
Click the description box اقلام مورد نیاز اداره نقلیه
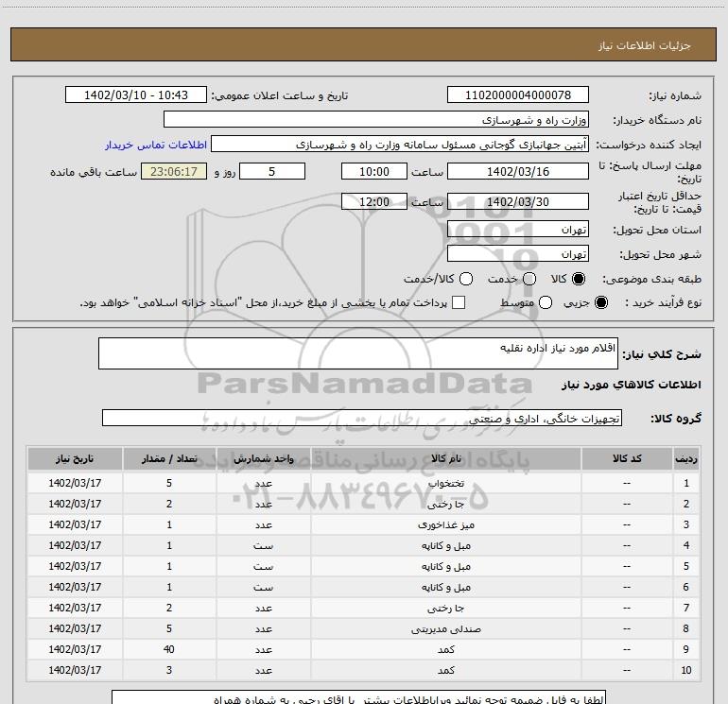pos(358,353)
